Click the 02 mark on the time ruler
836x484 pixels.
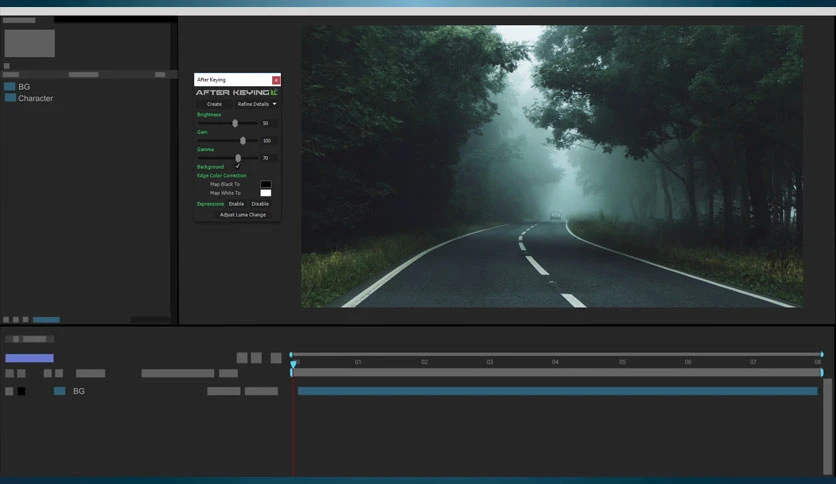pos(424,362)
